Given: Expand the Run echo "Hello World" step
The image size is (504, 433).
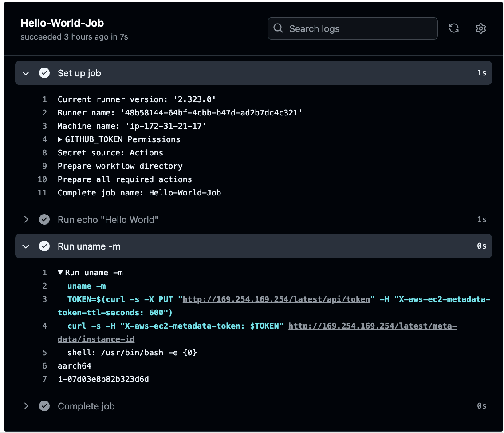Looking at the screenshot, I should click(26, 219).
